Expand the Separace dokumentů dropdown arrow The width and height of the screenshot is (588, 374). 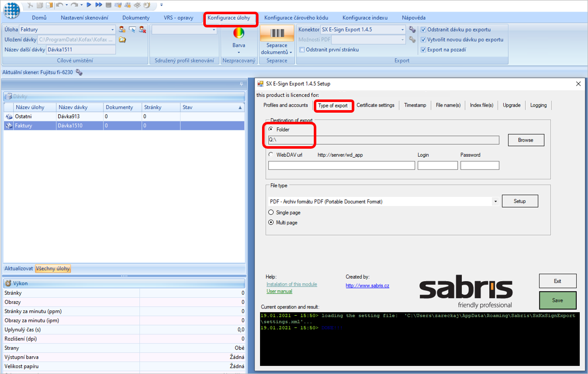click(290, 52)
